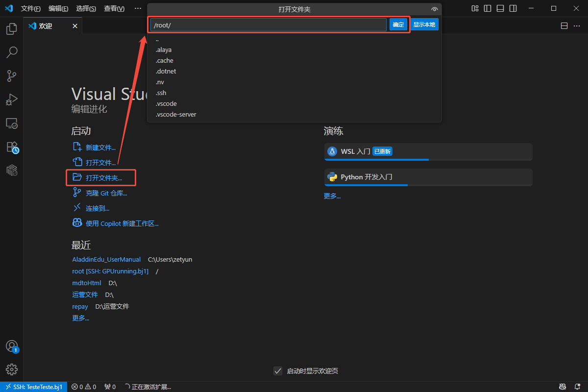
Task: Open the Manage gear menu
Action: (12, 369)
